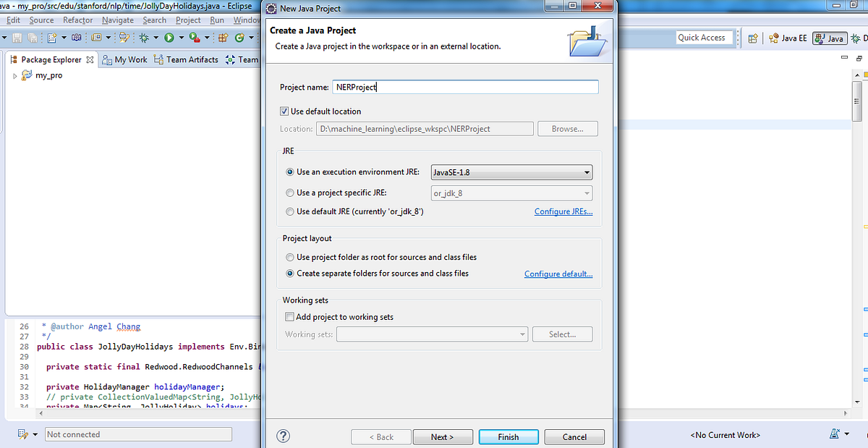Open the Working sets dropdown

pyautogui.click(x=523, y=334)
